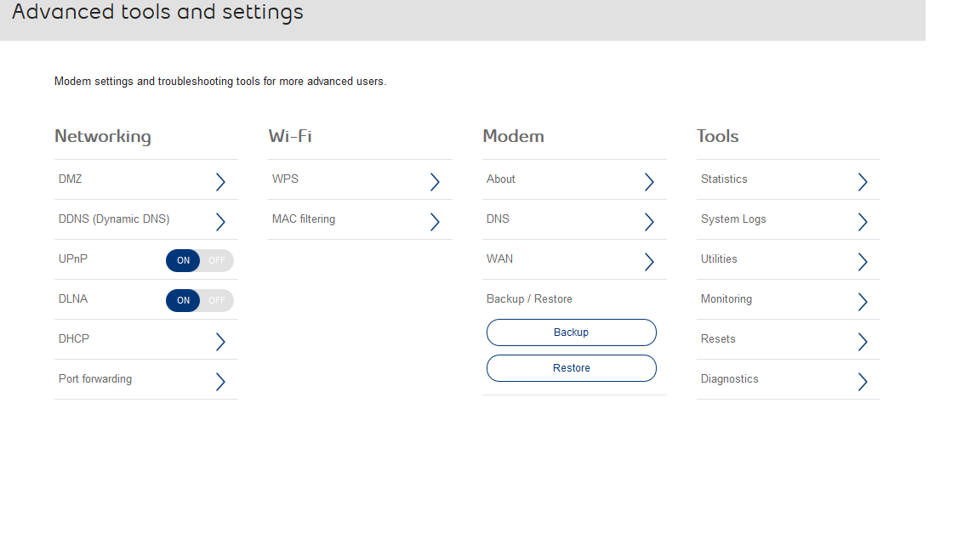Expand Port forwarding using its arrow

[220, 381]
